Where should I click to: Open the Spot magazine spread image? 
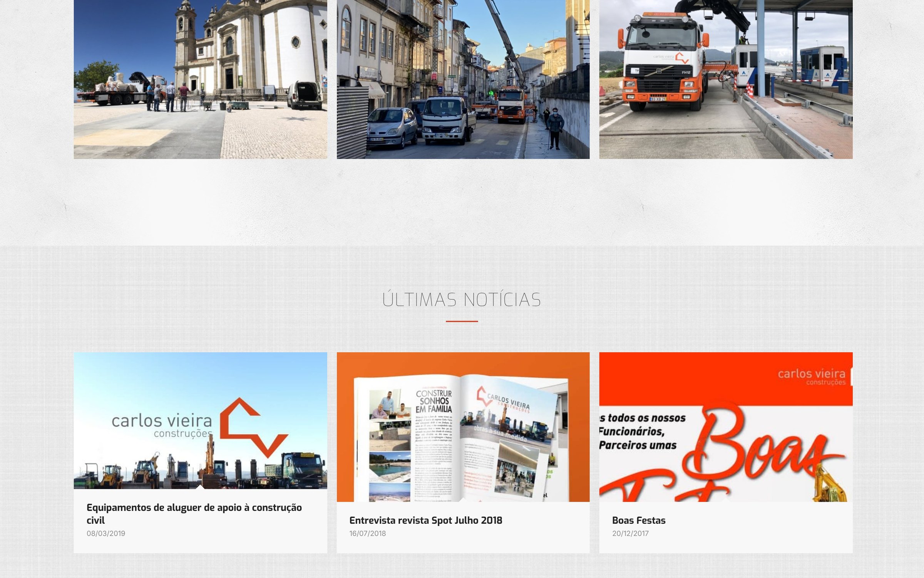[x=463, y=427]
